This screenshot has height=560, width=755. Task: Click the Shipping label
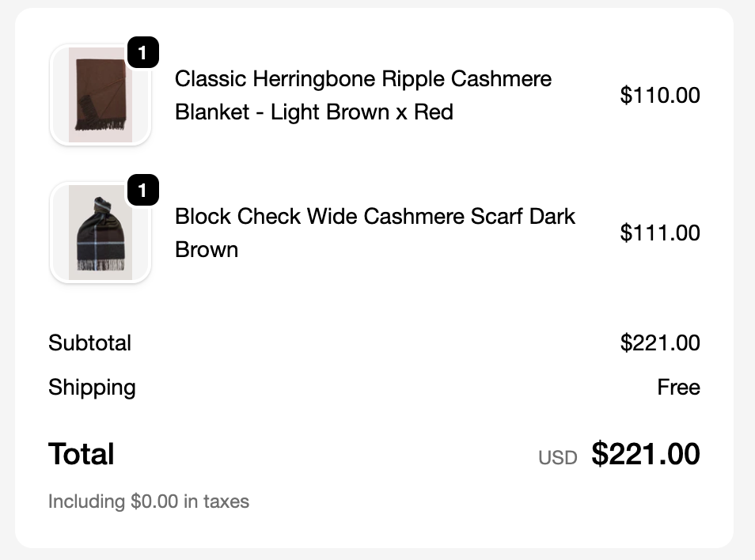[x=92, y=388]
